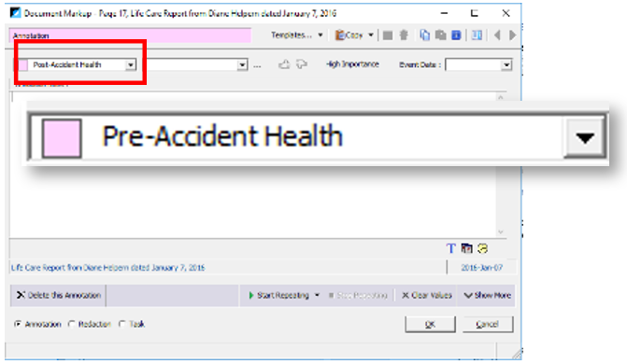Expand the Copy button's dropdown arrow
This screenshot has width=627, height=364.
pyautogui.click(x=371, y=35)
